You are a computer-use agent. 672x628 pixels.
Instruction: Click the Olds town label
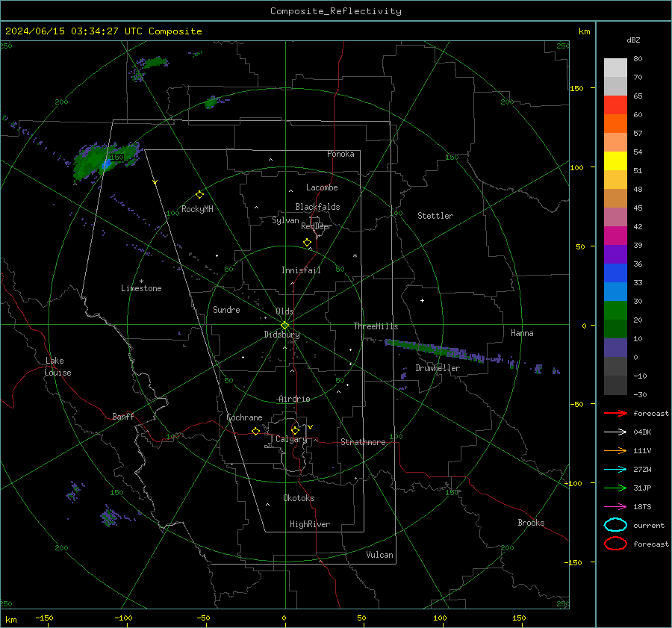284,311
